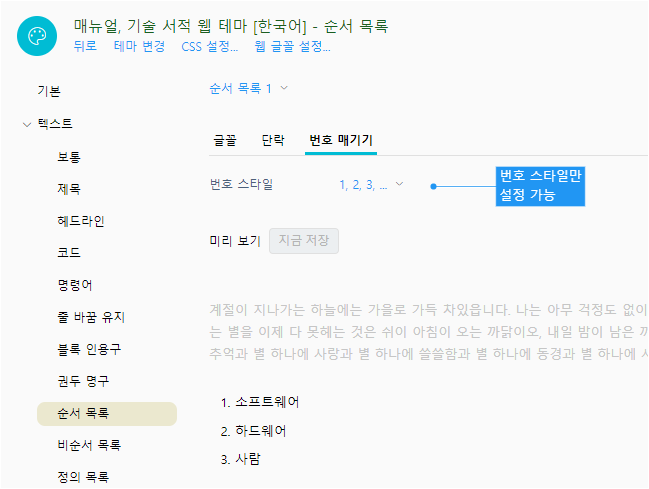Open CSS 설정... link

pyautogui.click(x=210, y=46)
